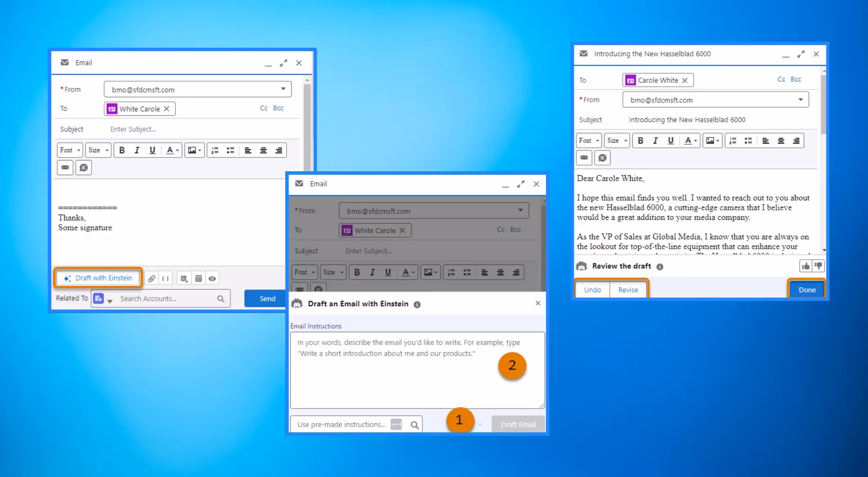Viewport: 868px width, 477px height.
Task: Click insert link icon in left email window
Action: (65, 167)
